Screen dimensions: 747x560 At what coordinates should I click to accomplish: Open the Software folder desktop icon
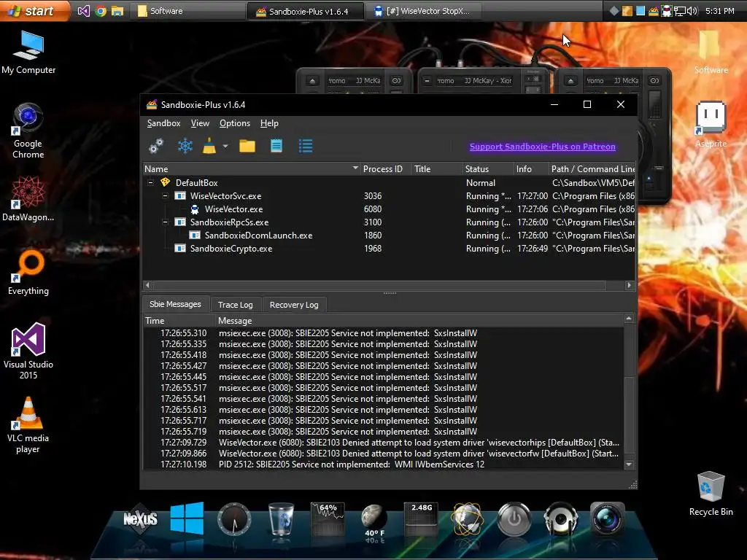click(711, 52)
